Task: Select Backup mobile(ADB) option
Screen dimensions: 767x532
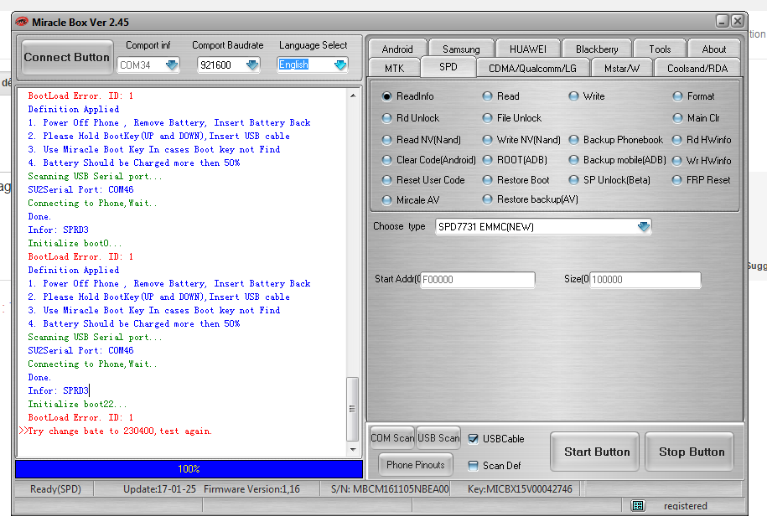Action: 573,160
